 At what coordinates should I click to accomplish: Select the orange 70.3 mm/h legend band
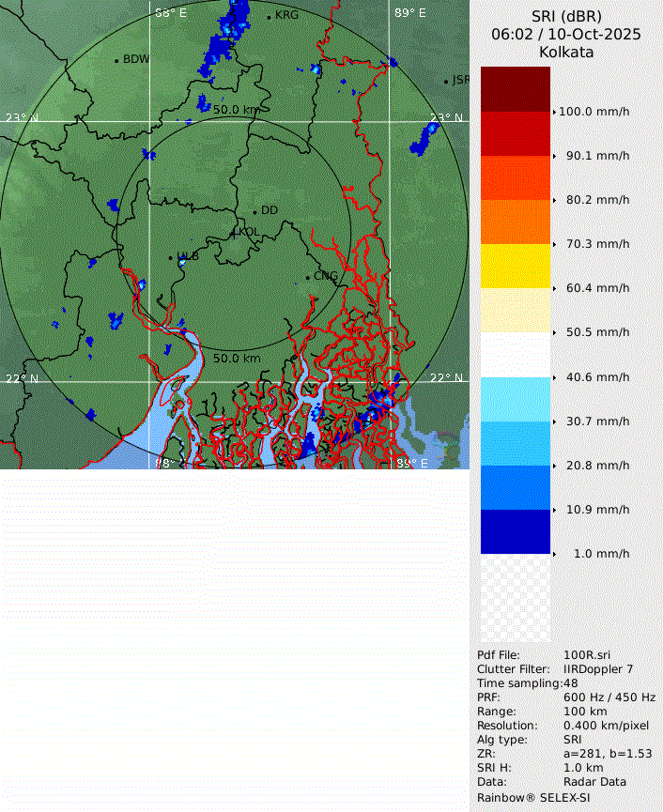[515, 222]
